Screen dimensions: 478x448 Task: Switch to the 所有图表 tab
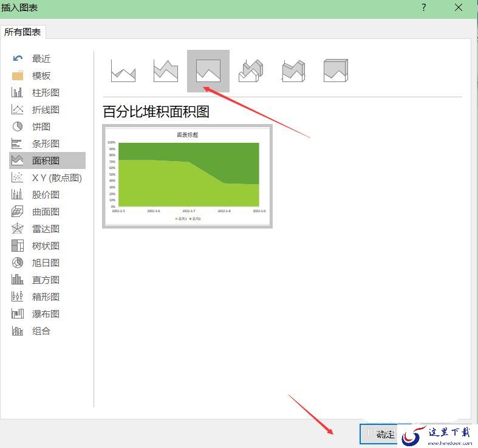[x=22, y=32]
